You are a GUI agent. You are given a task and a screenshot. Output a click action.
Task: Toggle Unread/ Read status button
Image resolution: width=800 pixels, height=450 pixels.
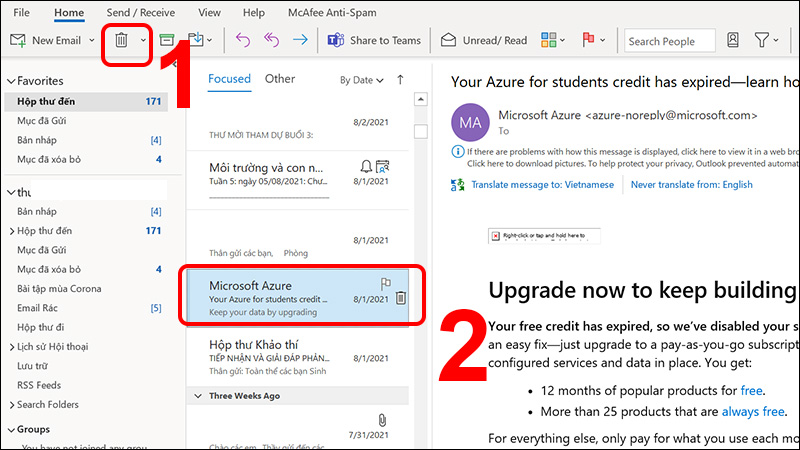(484, 40)
